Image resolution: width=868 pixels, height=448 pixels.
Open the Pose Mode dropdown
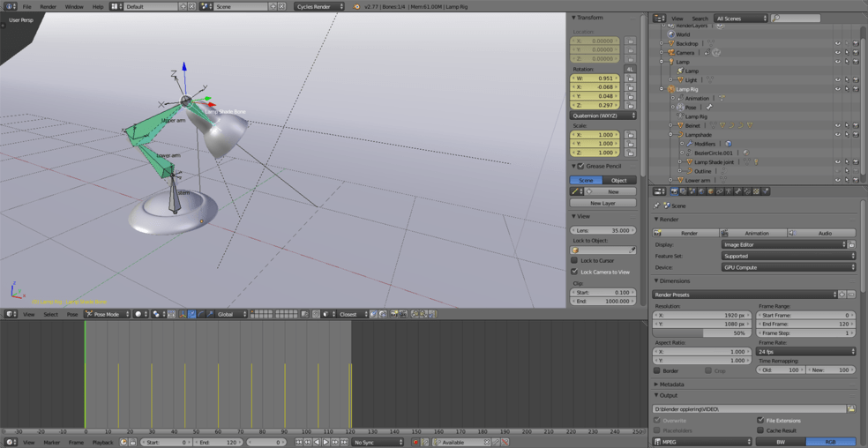tap(107, 314)
